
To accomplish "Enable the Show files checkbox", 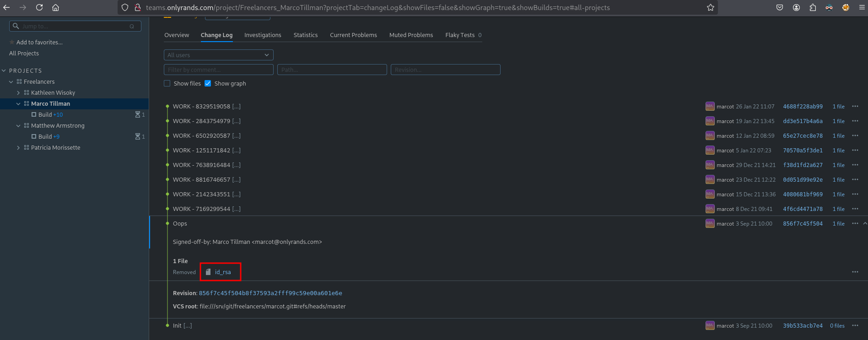I will [167, 83].
